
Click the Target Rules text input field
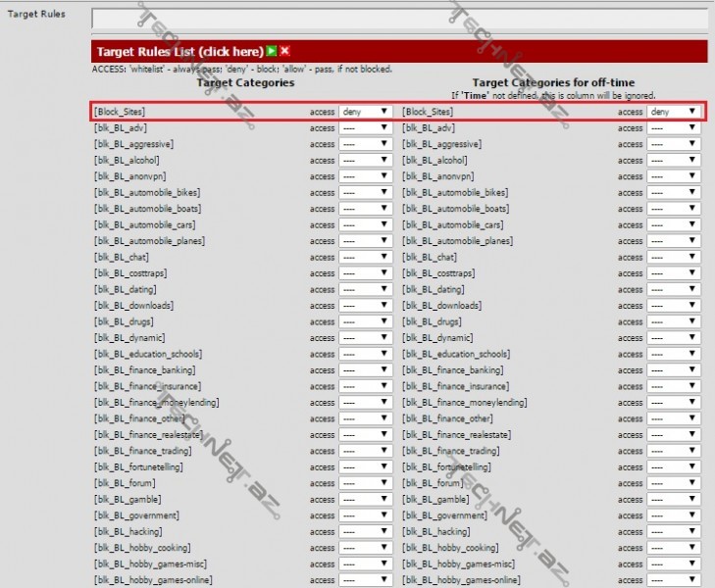399,19
